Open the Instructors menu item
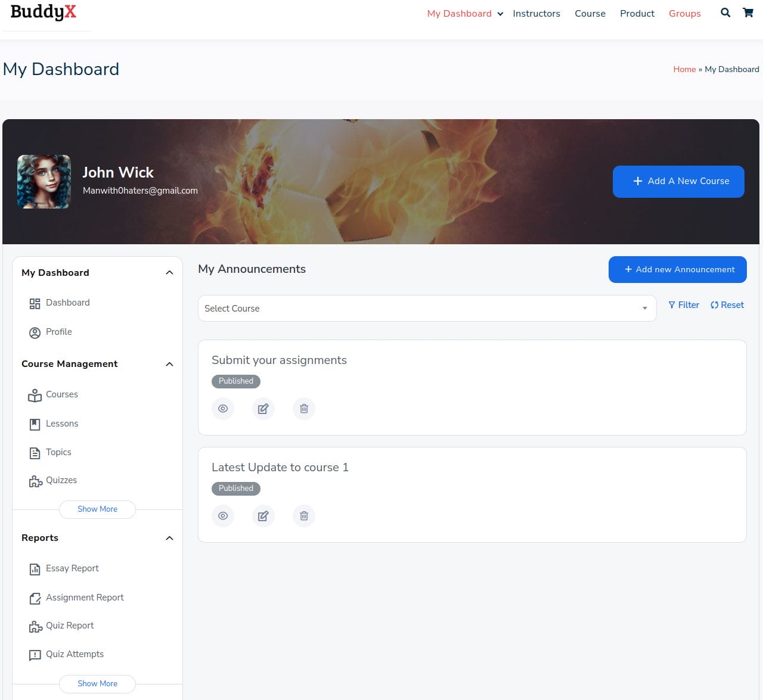Image resolution: width=763 pixels, height=700 pixels. (536, 14)
